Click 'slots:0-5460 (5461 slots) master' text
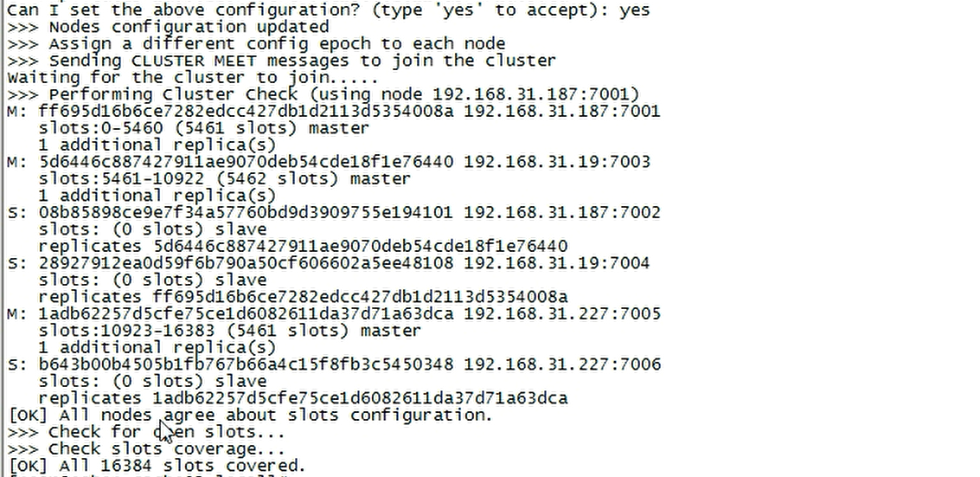The width and height of the screenshot is (980, 477). pyautogui.click(x=204, y=128)
